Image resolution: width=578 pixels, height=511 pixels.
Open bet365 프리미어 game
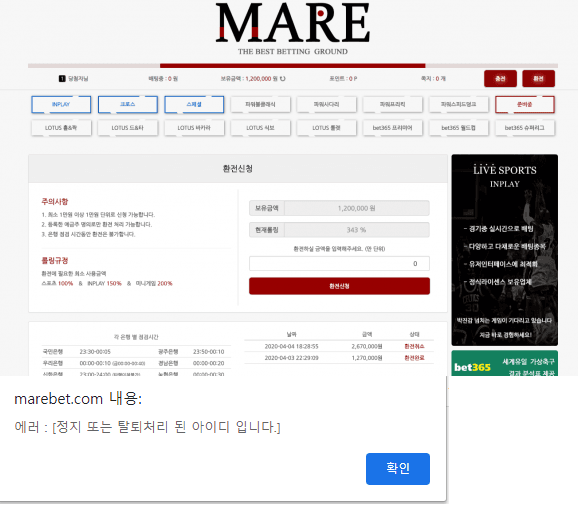[393, 128]
